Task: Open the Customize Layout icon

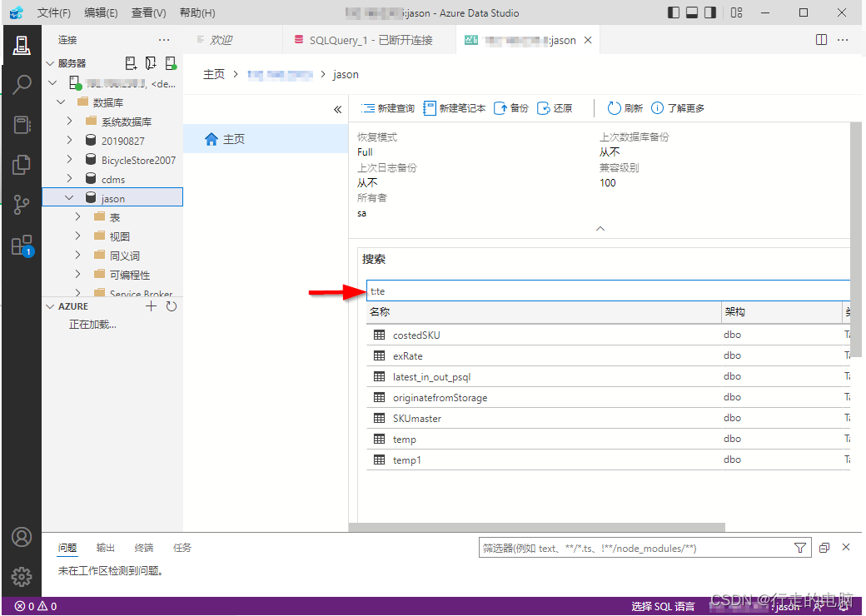Action: pyautogui.click(x=736, y=12)
